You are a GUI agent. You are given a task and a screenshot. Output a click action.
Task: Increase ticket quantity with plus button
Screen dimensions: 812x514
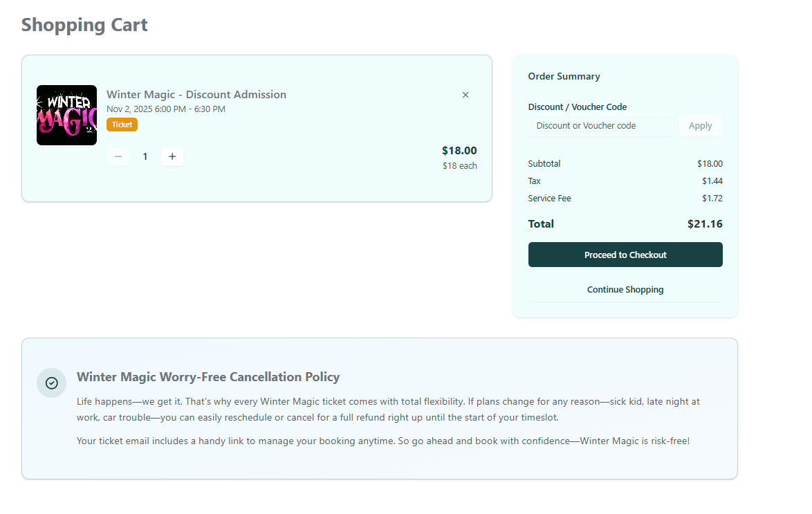[172, 156]
